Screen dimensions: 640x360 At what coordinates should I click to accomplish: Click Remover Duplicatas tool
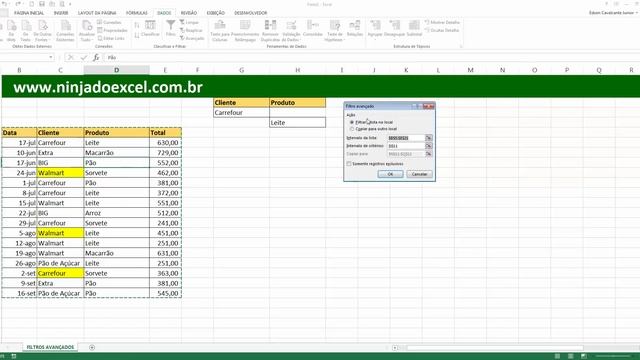coord(270,31)
